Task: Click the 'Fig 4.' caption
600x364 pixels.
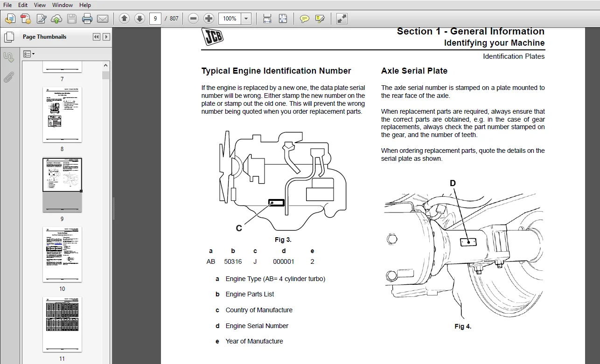Action: point(463,326)
